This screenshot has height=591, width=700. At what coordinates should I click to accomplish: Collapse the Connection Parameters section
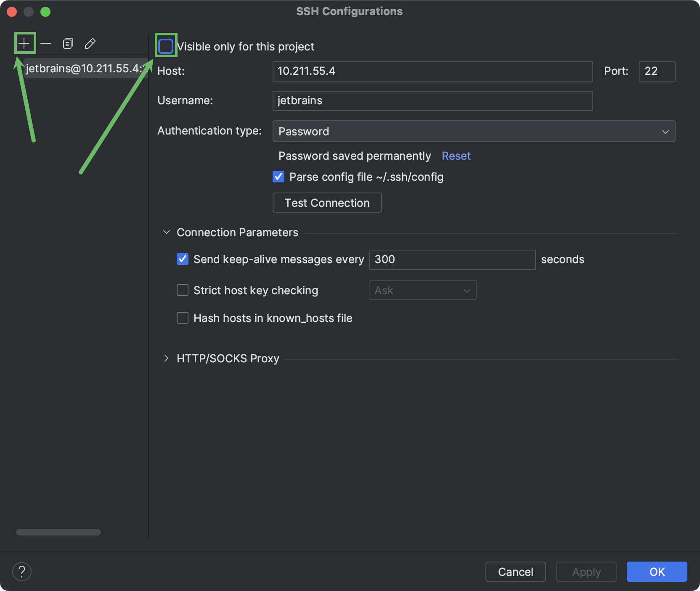166,232
